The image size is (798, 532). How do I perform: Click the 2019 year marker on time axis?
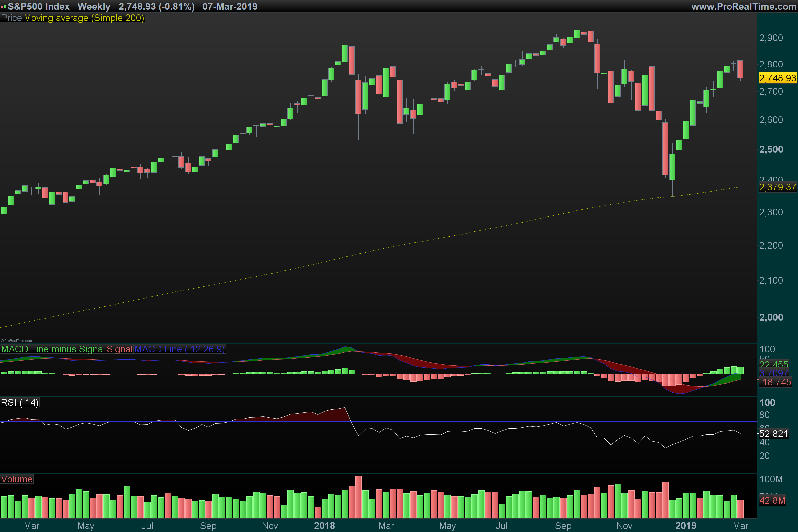coord(685,526)
